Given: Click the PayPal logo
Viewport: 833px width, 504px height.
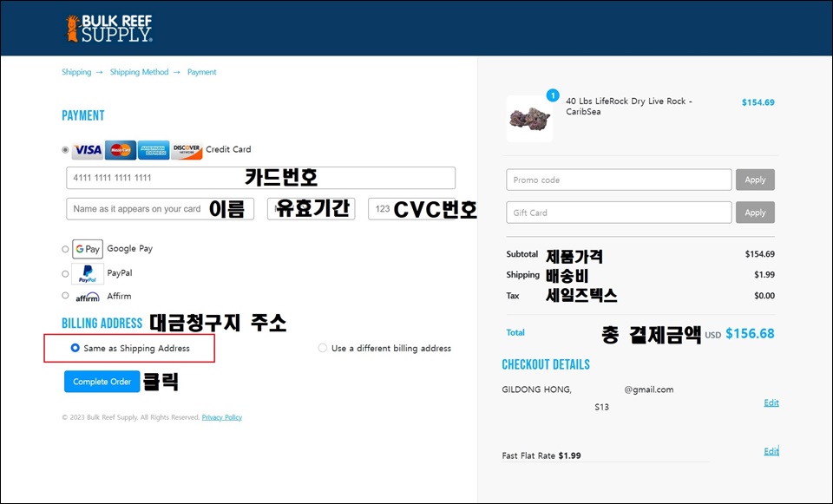Looking at the screenshot, I should point(88,273).
